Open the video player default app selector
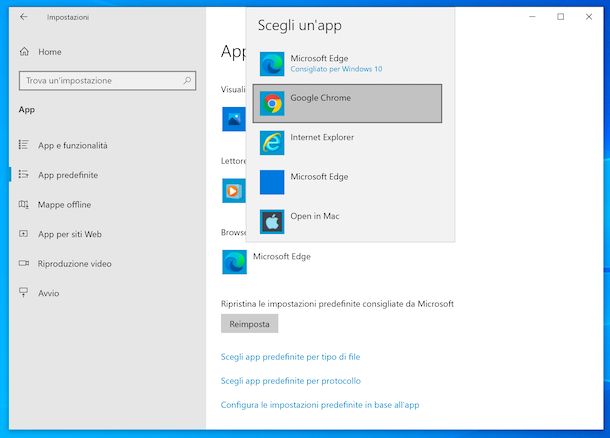Screen dimensions: 610x438 pyautogui.click(x=234, y=190)
